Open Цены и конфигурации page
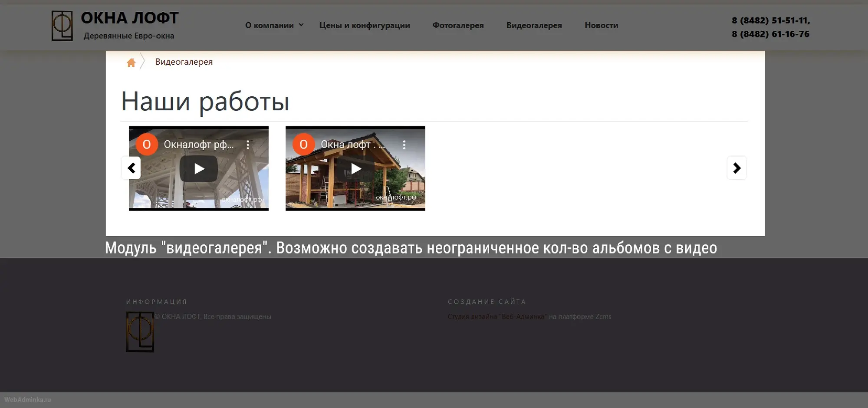This screenshot has width=868, height=408. [365, 25]
